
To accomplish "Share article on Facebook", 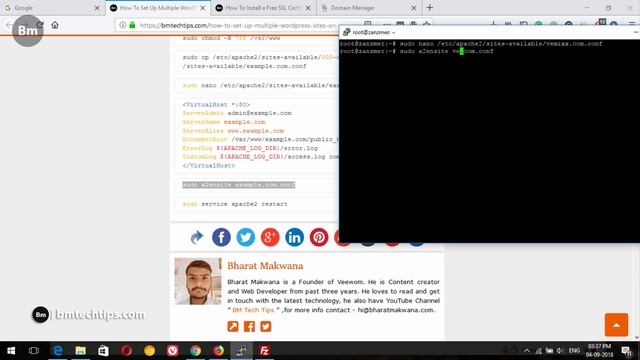I will [221, 237].
